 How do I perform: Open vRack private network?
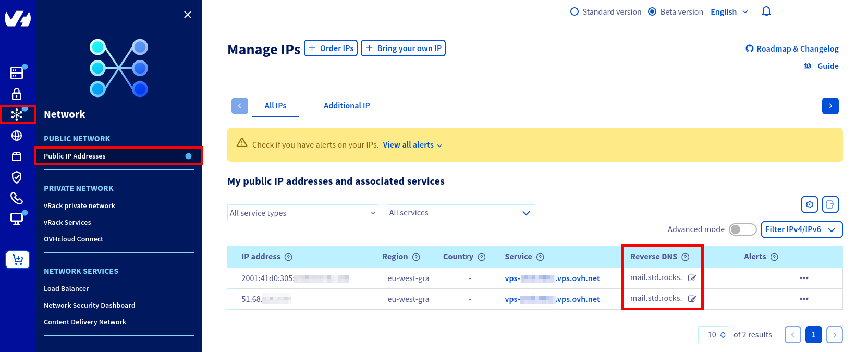coord(79,206)
